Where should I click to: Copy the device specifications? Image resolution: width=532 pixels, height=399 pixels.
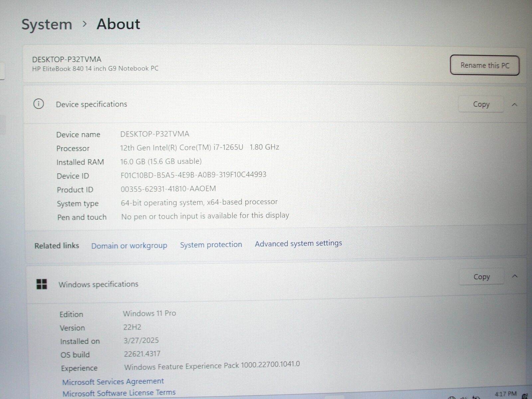(481, 104)
